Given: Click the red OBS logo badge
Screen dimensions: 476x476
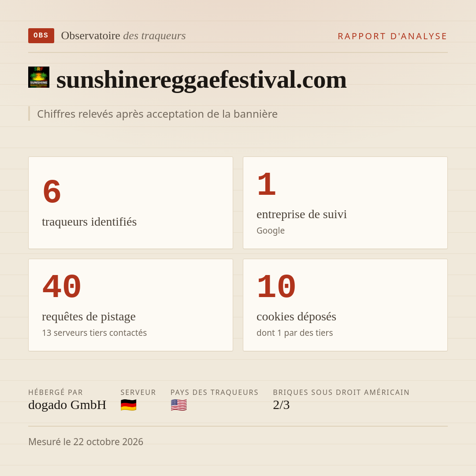Looking at the screenshot, I should pos(41,36).
